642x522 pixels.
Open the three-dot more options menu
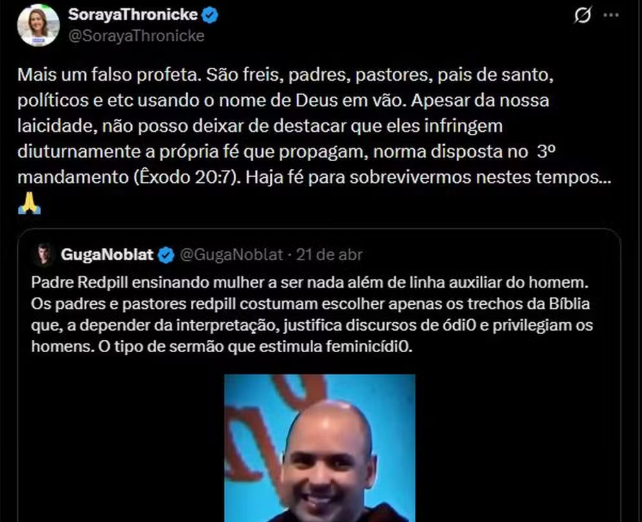[x=611, y=15]
